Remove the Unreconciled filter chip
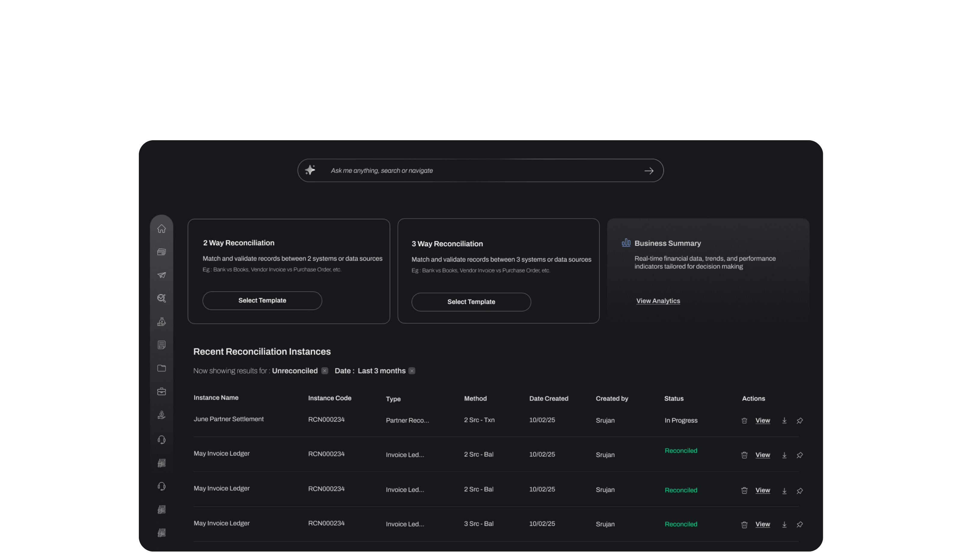 pos(325,371)
